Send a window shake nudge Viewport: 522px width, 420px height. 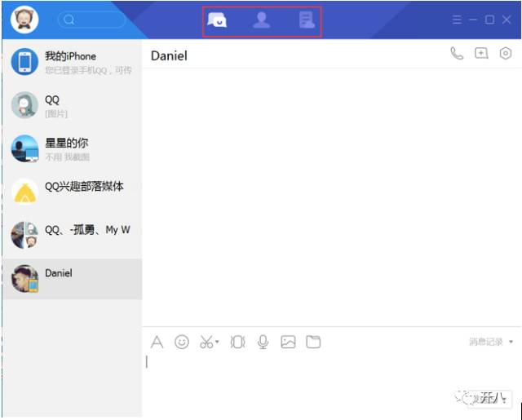point(237,343)
